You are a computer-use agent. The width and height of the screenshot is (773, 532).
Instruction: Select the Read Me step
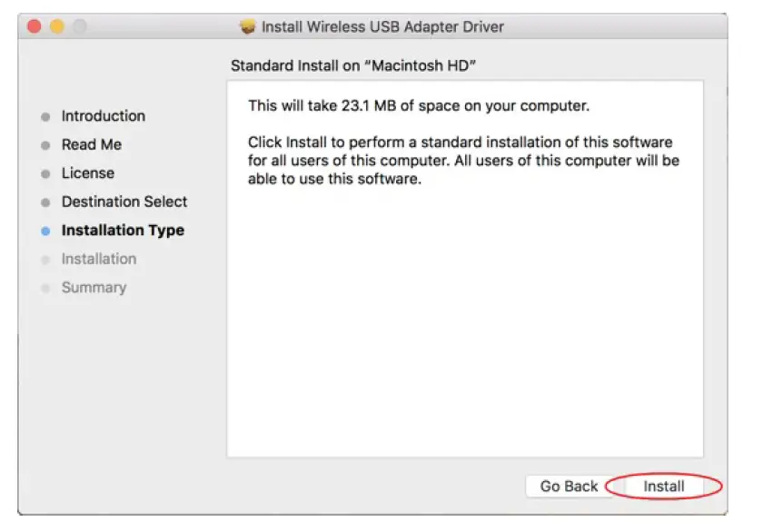pos(91,144)
